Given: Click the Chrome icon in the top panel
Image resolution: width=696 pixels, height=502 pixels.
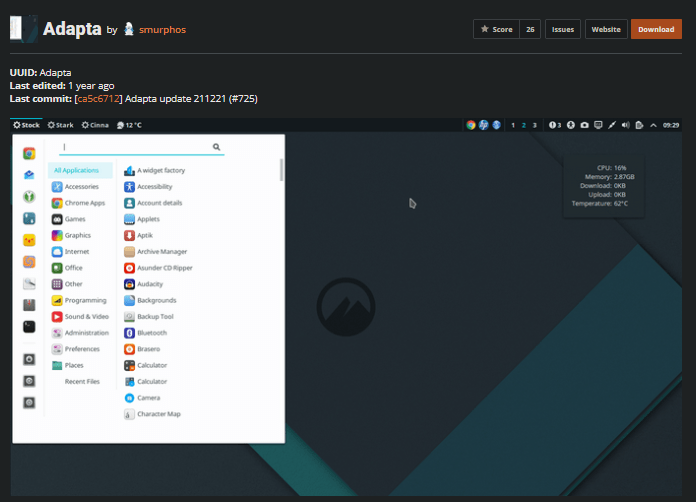Looking at the screenshot, I should [471, 125].
